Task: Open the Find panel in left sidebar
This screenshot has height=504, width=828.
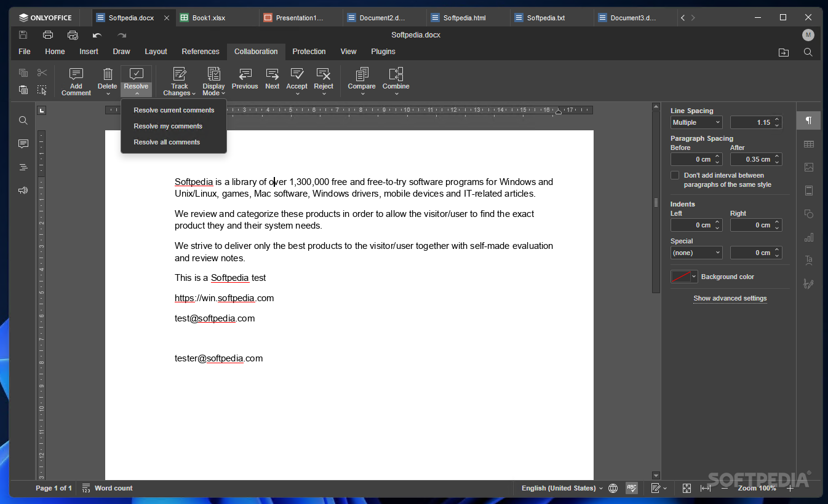Action: (23, 120)
